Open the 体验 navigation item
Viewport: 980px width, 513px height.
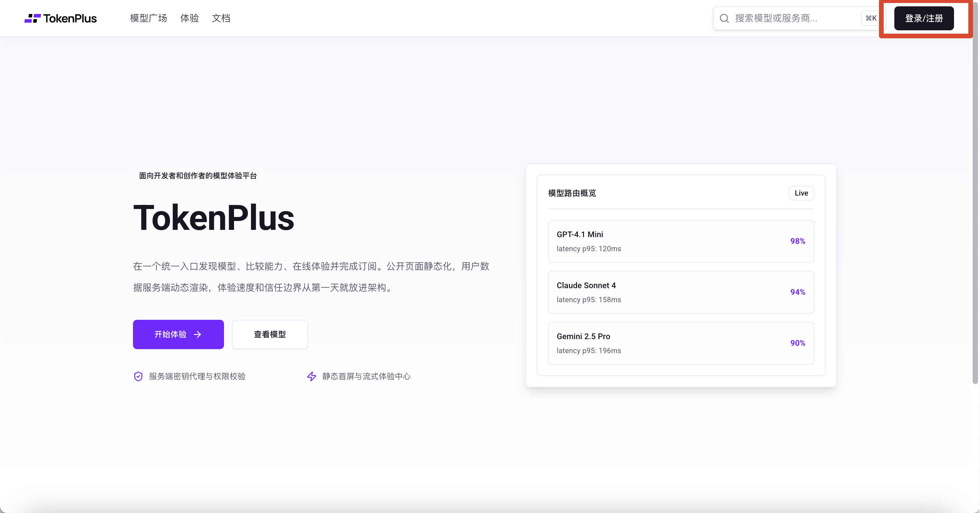tap(189, 18)
